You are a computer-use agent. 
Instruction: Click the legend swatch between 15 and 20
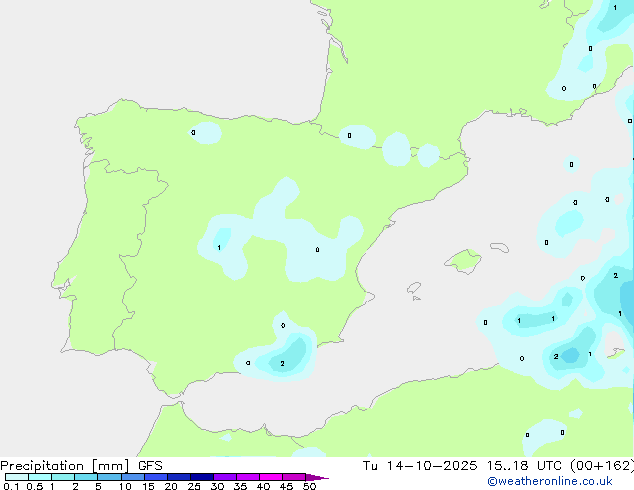point(156,477)
